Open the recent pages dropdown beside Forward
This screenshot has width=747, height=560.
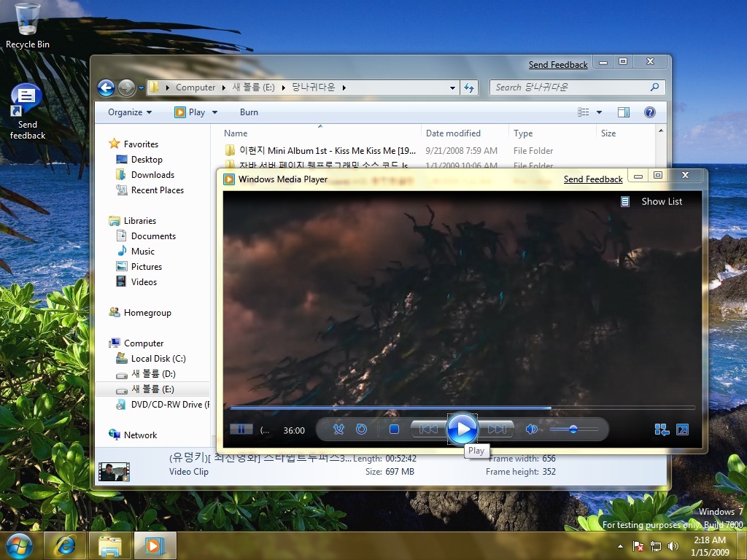[141, 87]
